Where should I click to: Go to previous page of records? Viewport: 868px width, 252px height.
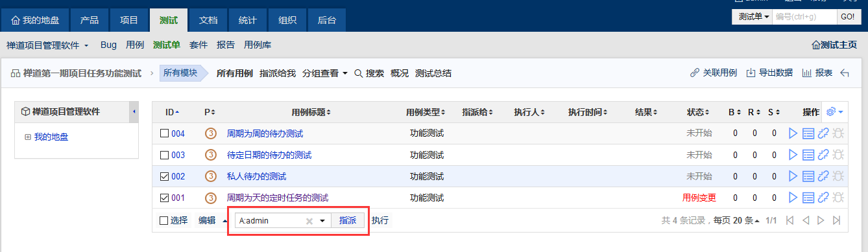(806, 220)
